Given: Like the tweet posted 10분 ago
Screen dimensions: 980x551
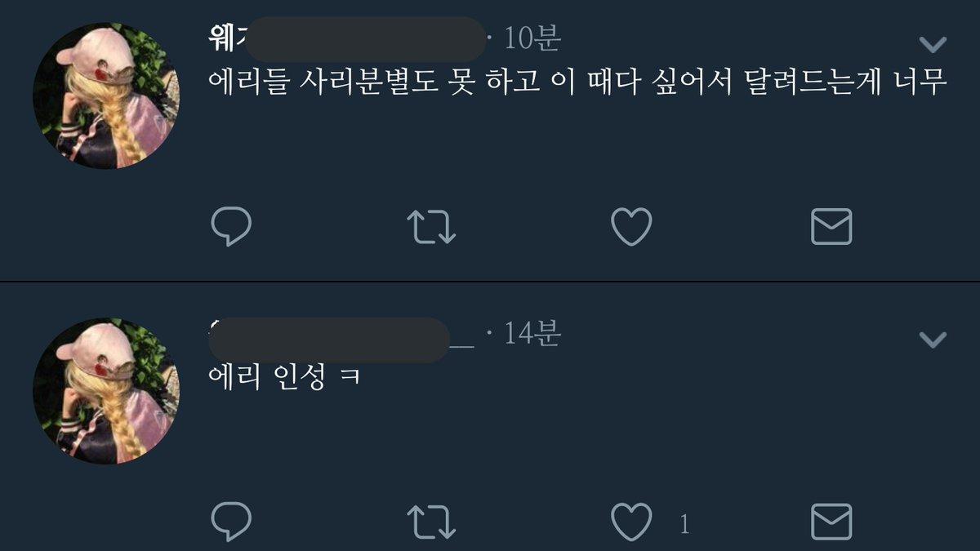Looking at the screenshot, I should click(631, 227).
